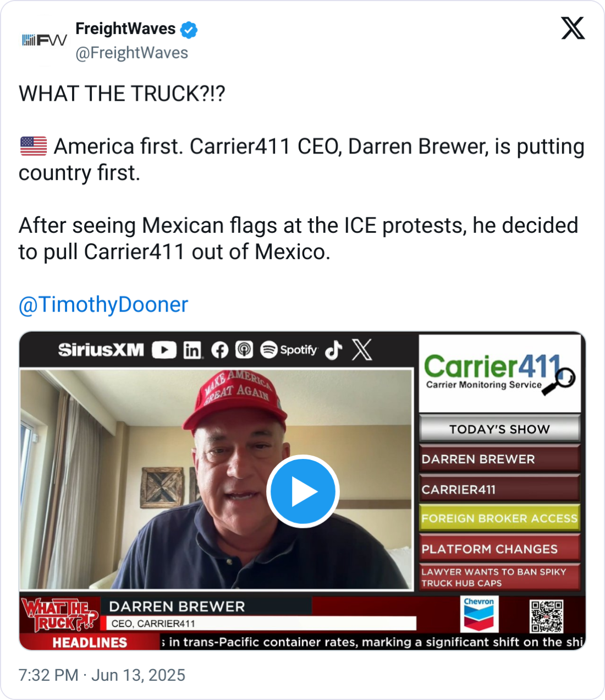Click the LinkedIn icon in video banner
The height and width of the screenshot is (700, 605).
point(193,350)
